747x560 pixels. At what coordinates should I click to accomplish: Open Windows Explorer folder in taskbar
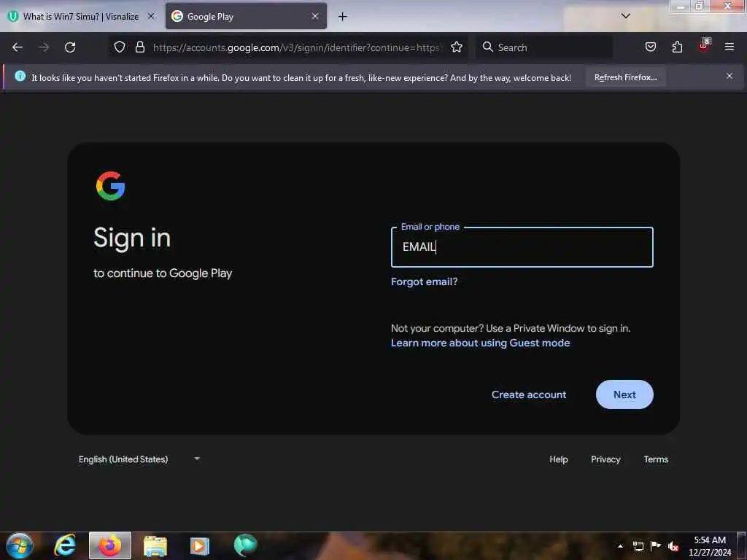tap(155, 545)
